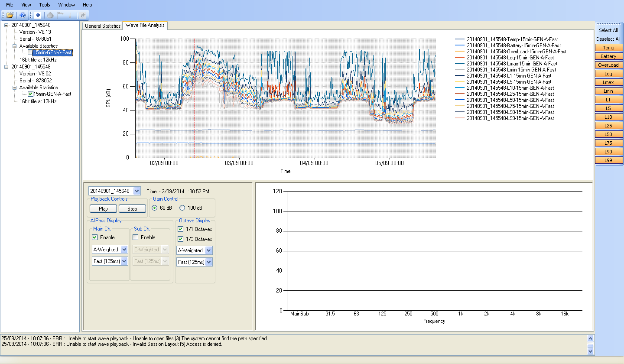Viewport: 624px width, 364px height.
Task: Switch to the General Statistics tab
Action: point(103,26)
